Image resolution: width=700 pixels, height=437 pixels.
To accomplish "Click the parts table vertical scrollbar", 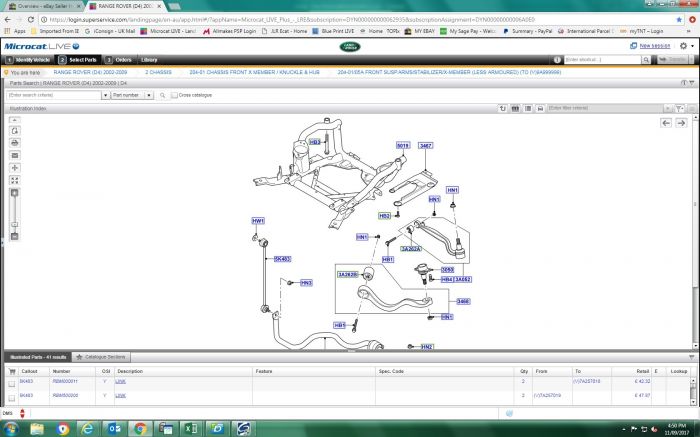I will pos(693,391).
